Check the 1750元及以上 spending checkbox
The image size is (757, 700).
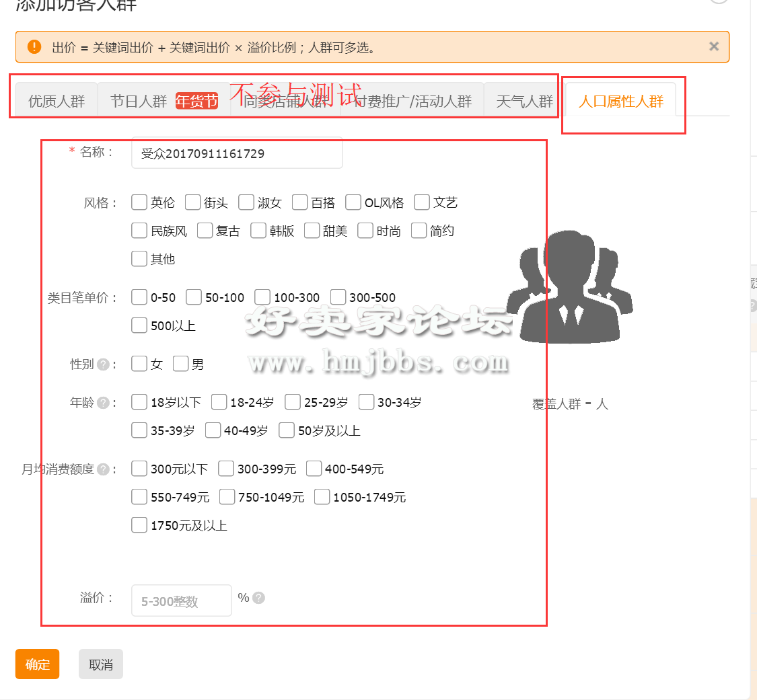tap(139, 525)
